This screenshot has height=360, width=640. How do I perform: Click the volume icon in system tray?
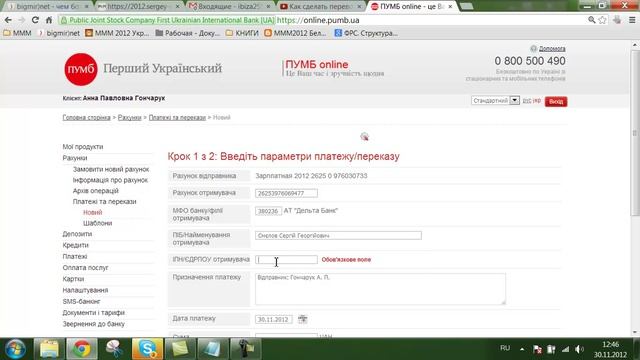tap(579, 349)
